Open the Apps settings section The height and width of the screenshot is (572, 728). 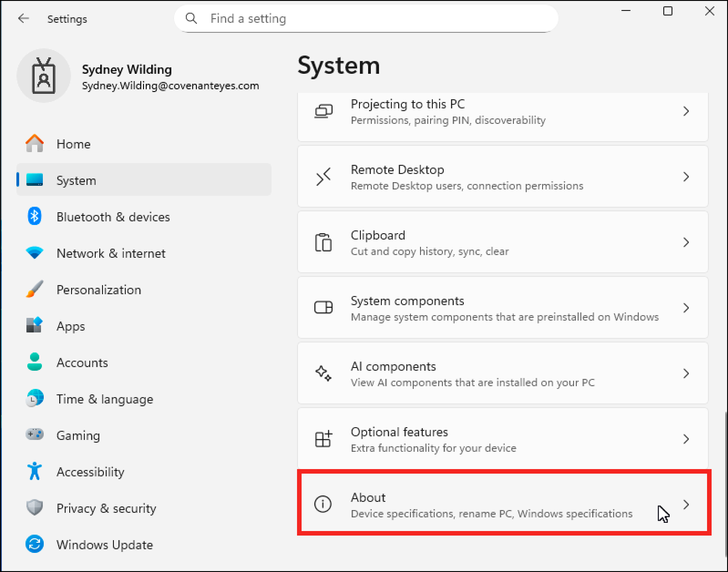(x=71, y=326)
